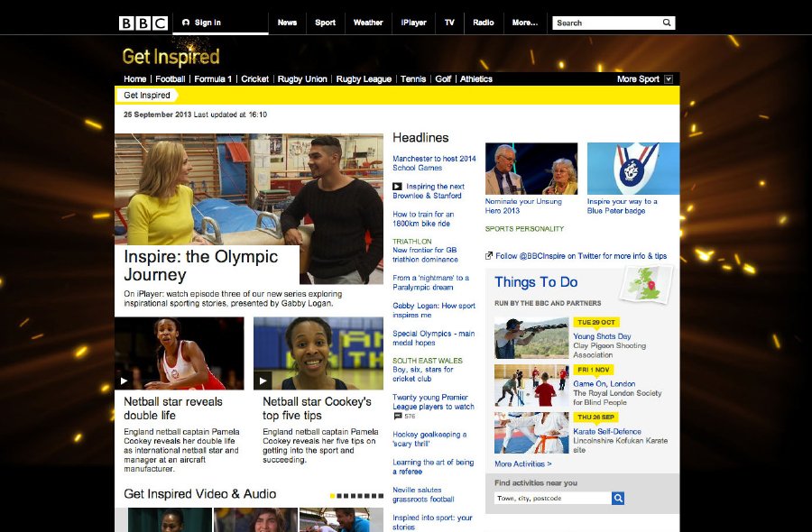This screenshot has height=532, width=812.
Task: Click Follow @BBCInspire on Twitter link
Action: point(581,256)
